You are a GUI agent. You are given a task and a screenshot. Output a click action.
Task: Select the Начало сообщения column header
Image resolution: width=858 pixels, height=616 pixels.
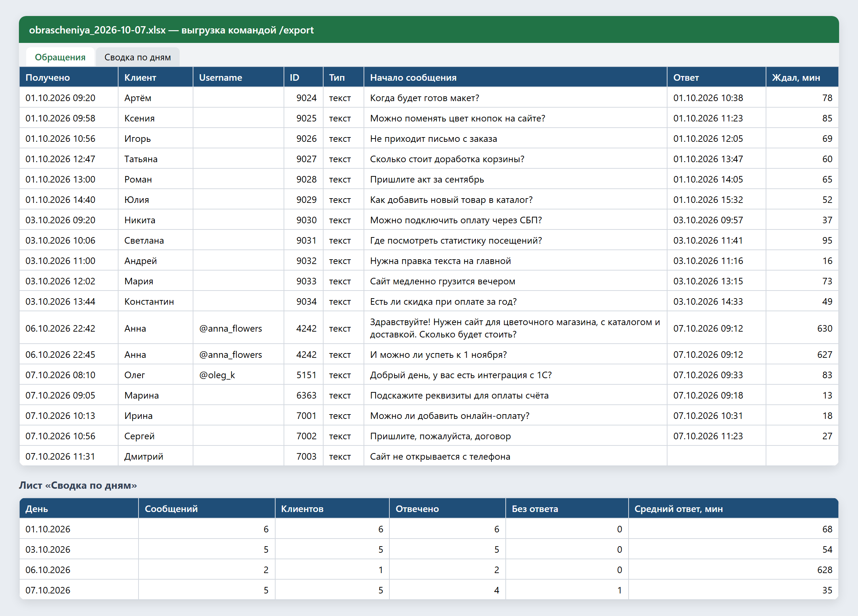click(x=515, y=77)
